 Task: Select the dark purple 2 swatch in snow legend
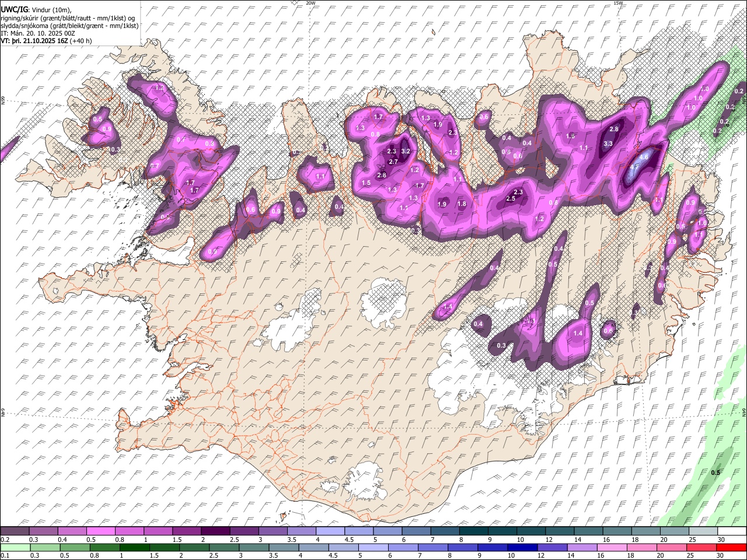215,531
